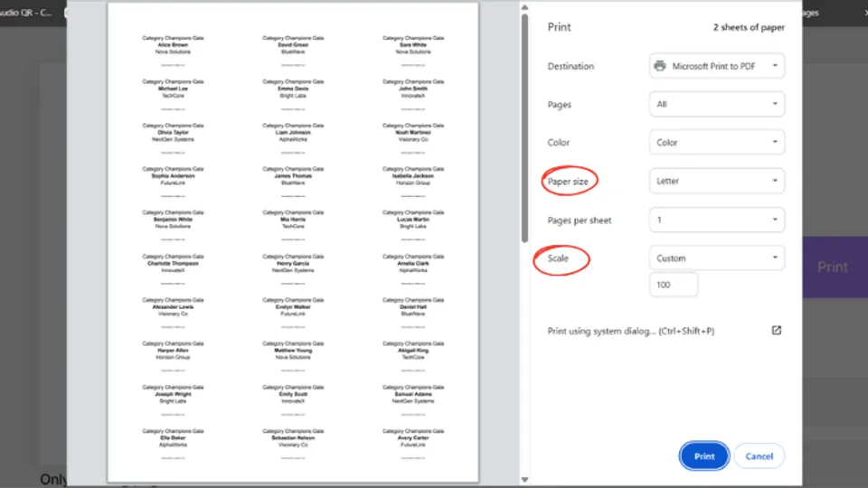Select the browser tab titled 'udio QR - C...'
The width and height of the screenshot is (868, 488).
click(28, 12)
